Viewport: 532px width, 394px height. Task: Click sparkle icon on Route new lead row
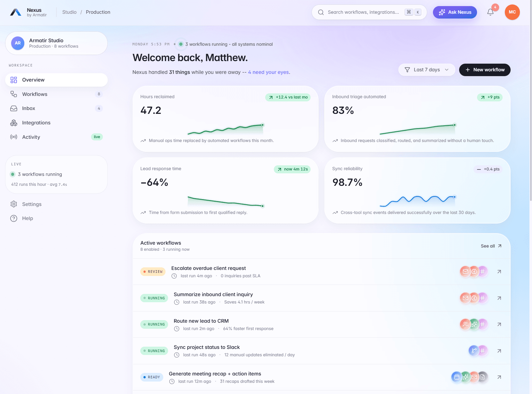point(474,324)
